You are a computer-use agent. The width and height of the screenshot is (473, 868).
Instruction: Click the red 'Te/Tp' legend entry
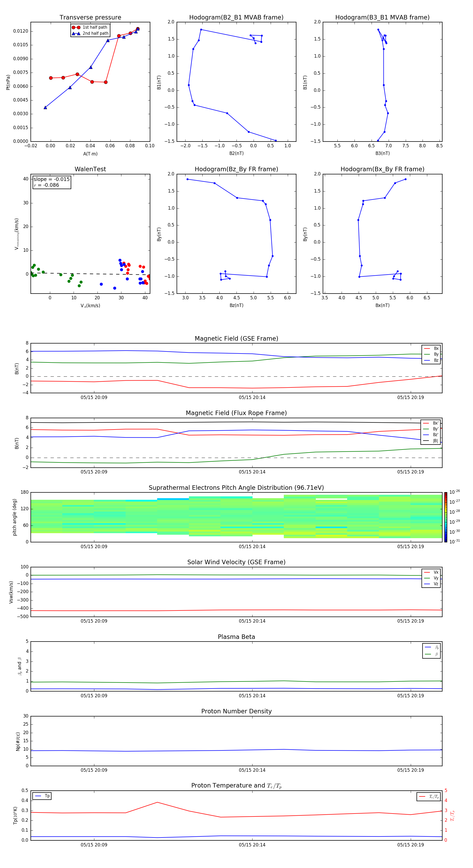[x=429, y=797]
